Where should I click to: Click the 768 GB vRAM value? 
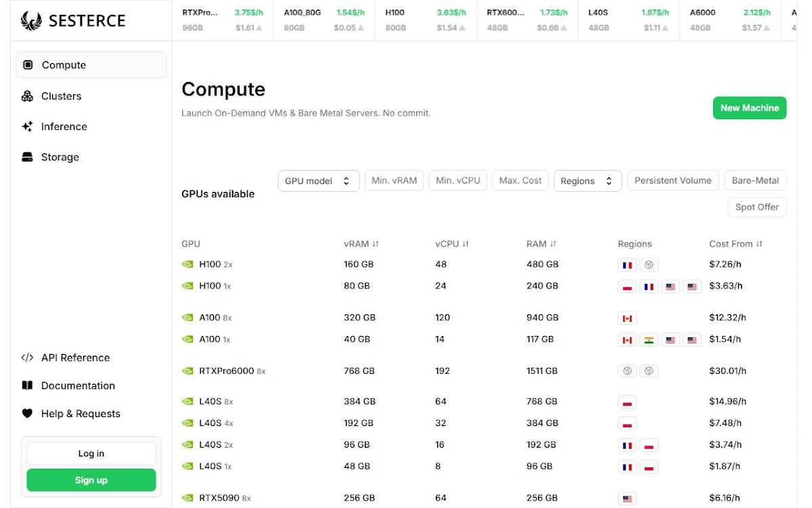(x=359, y=371)
